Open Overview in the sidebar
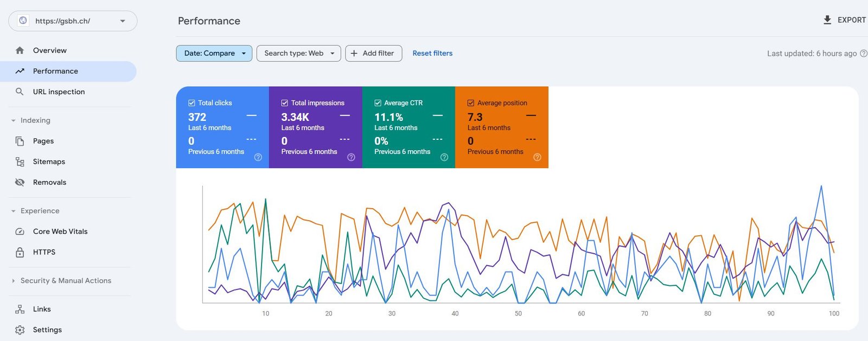Viewport: 868px width, 341px height. (49, 50)
